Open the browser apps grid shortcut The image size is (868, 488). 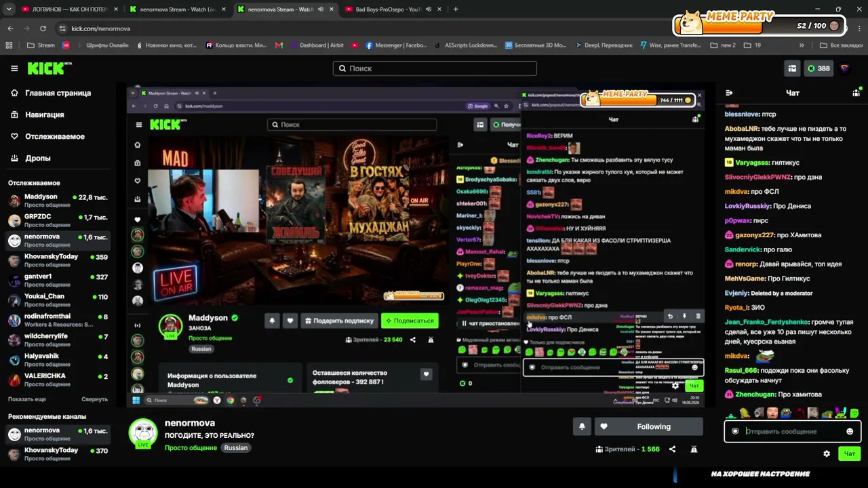point(9,45)
